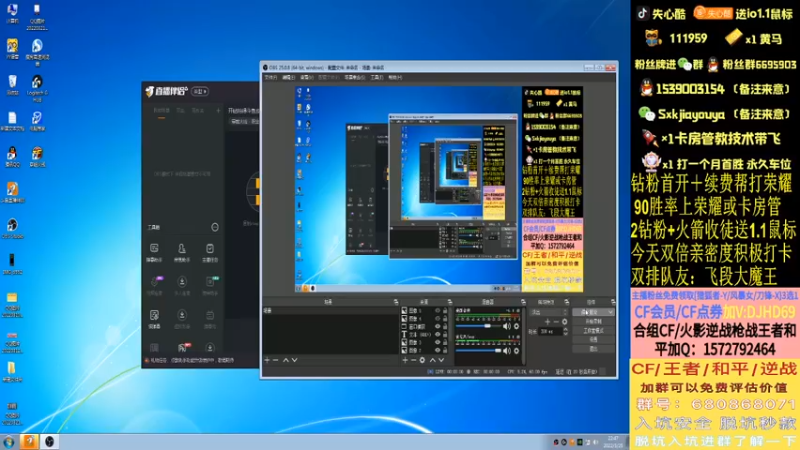Viewport: 800px width, 450px height.
Task: Toggle lock on first image source
Action: 445,310
